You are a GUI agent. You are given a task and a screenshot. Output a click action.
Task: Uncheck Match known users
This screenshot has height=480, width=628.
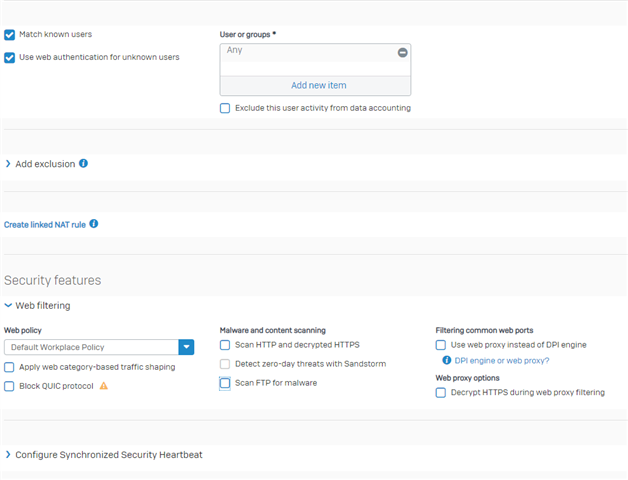pyautogui.click(x=10, y=35)
